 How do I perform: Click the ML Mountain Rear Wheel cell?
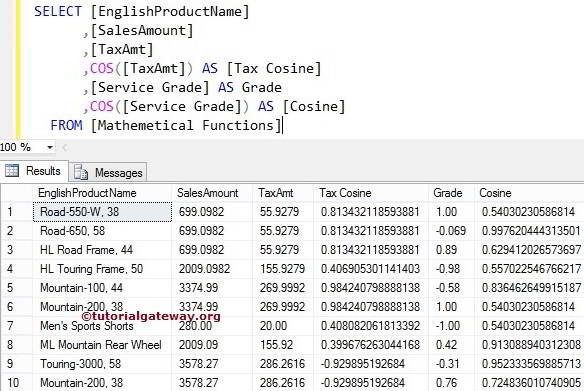coord(102,345)
